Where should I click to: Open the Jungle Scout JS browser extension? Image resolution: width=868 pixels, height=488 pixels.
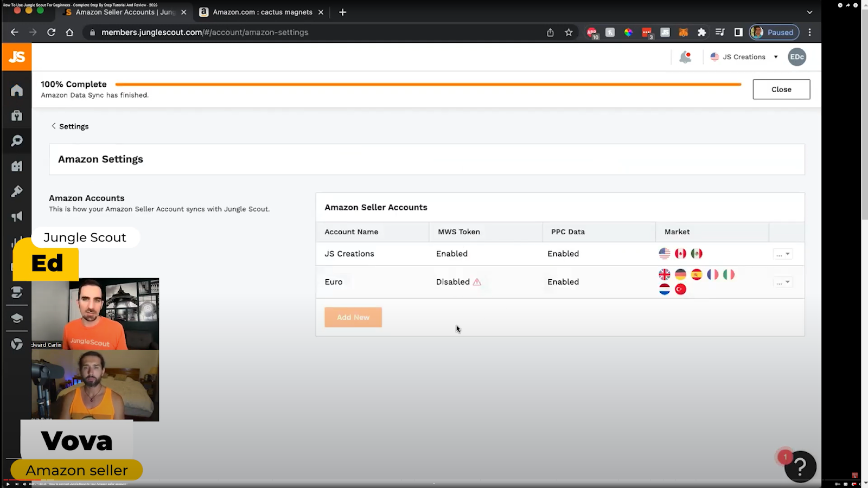point(665,33)
